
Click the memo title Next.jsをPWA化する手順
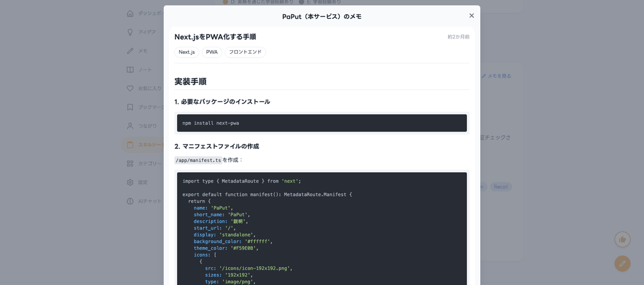pos(215,36)
